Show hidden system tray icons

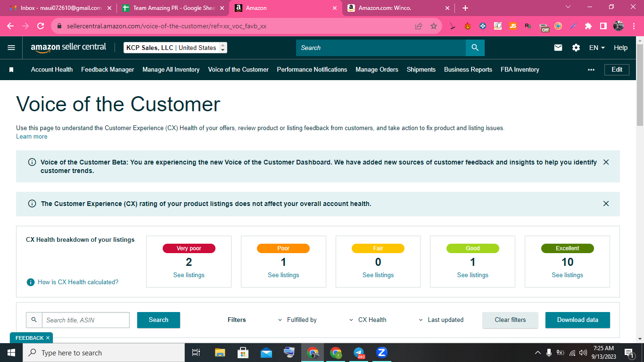point(538,353)
